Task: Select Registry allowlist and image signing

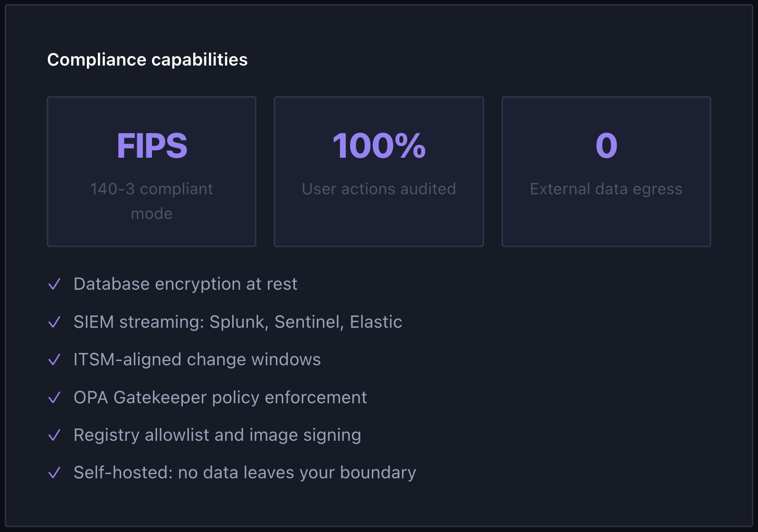Action: click(218, 435)
